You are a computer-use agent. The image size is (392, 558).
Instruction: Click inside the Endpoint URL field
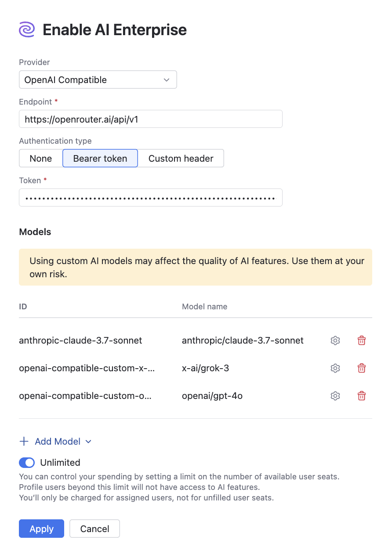pos(150,119)
